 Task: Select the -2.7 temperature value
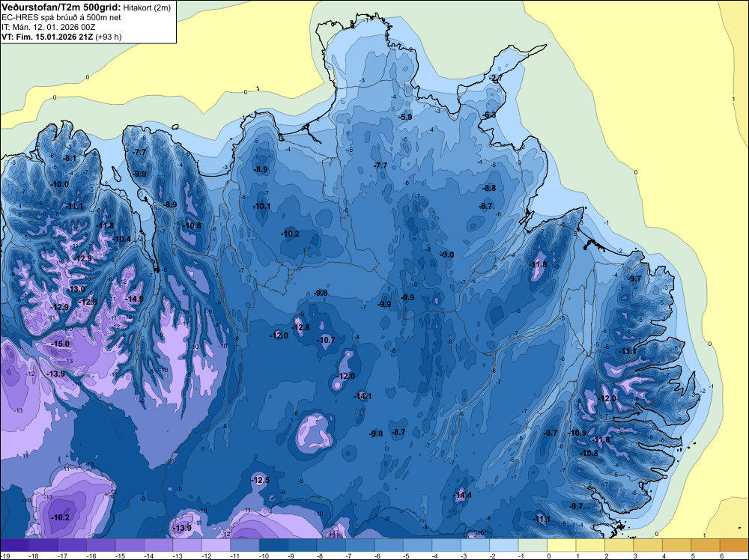(495, 78)
